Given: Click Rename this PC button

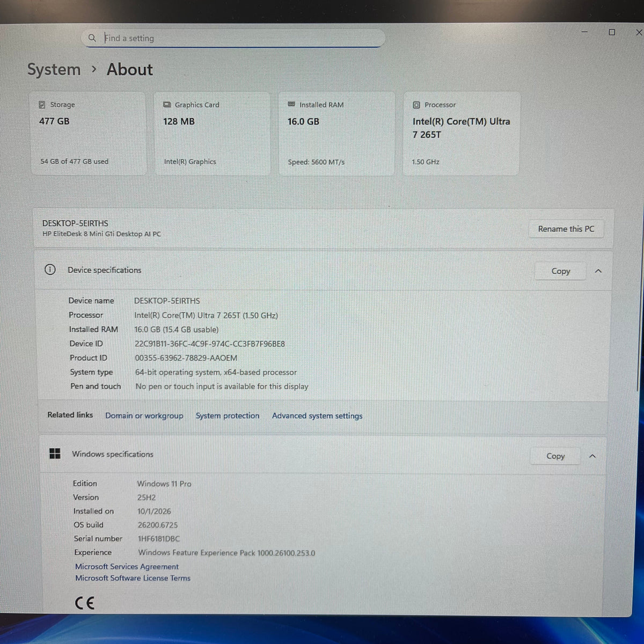Looking at the screenshot, I should [566, 229].
